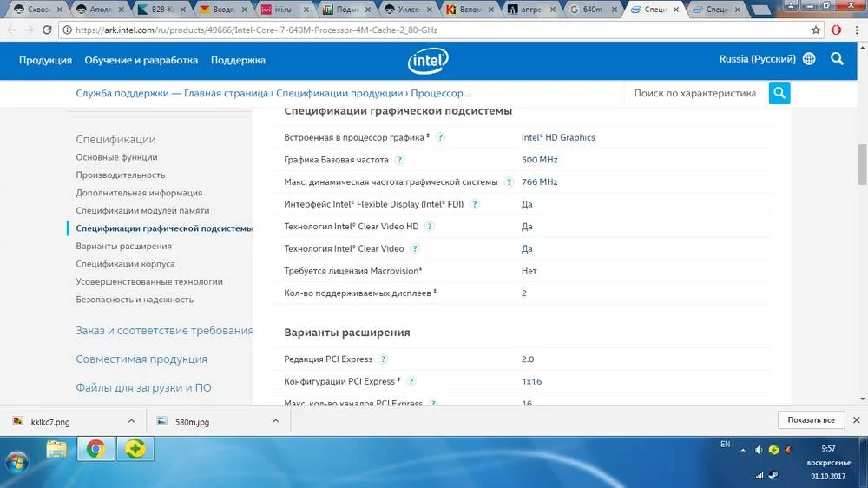Open the help icon next to Редакция PCI Express
Viewport: 868px width, 488px height.
coord(384,359)
